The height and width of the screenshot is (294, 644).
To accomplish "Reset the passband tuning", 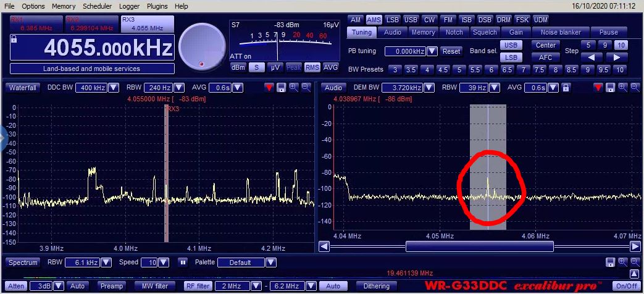I will pos(451,51).
